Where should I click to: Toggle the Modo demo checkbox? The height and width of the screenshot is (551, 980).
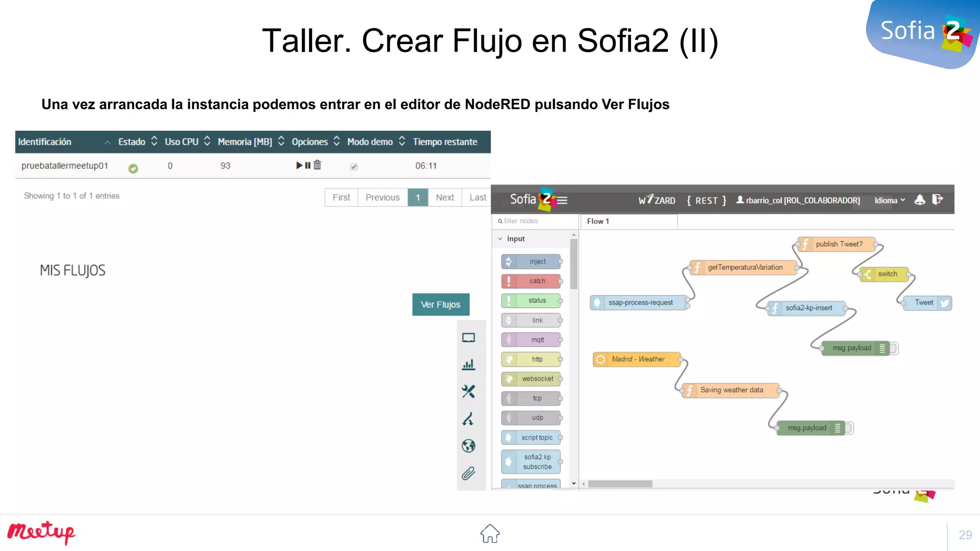(x=354, y=166)
